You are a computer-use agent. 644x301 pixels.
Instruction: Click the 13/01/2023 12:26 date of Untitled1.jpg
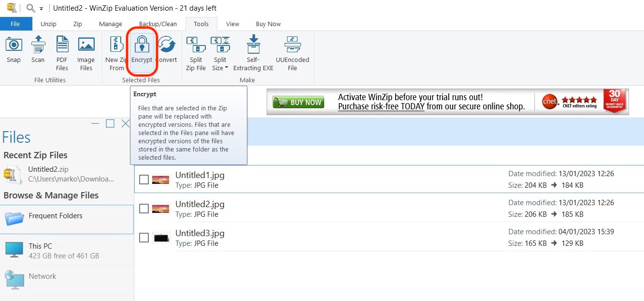[586, 174]
